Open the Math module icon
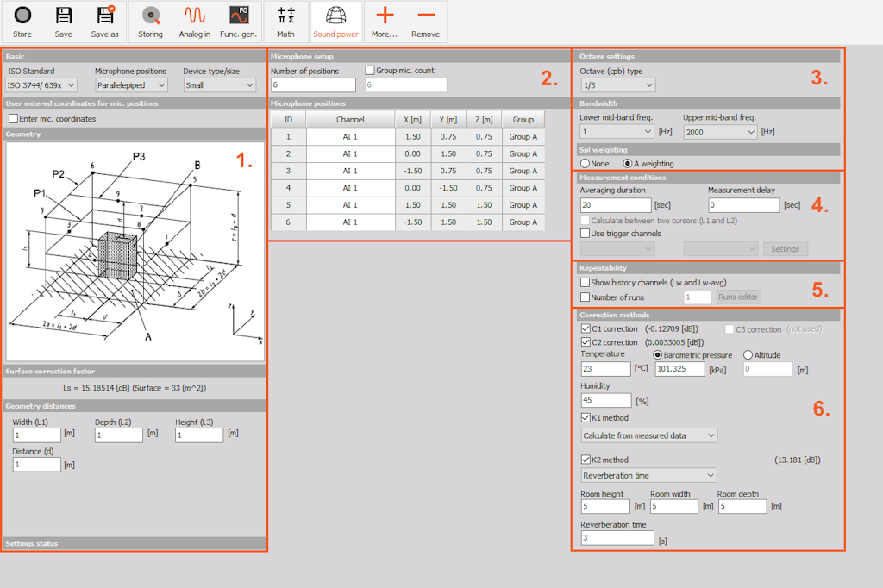 tap(285, 22)
